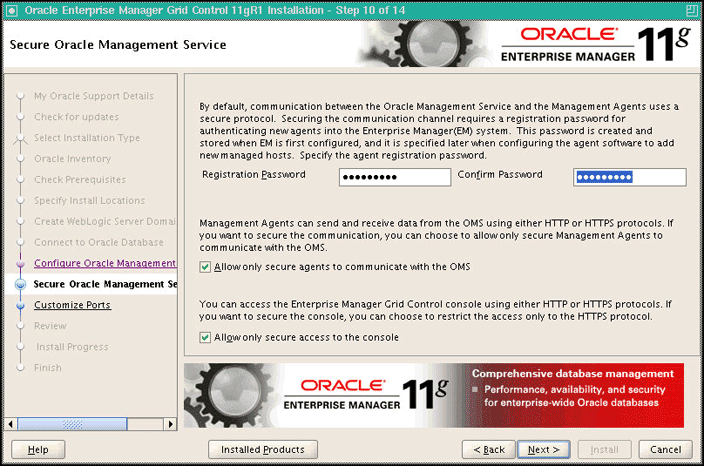Select the Secure Oracle Management Service step
Image resolution: width=704 pixels, height=466 pixels.
[105, 284]
